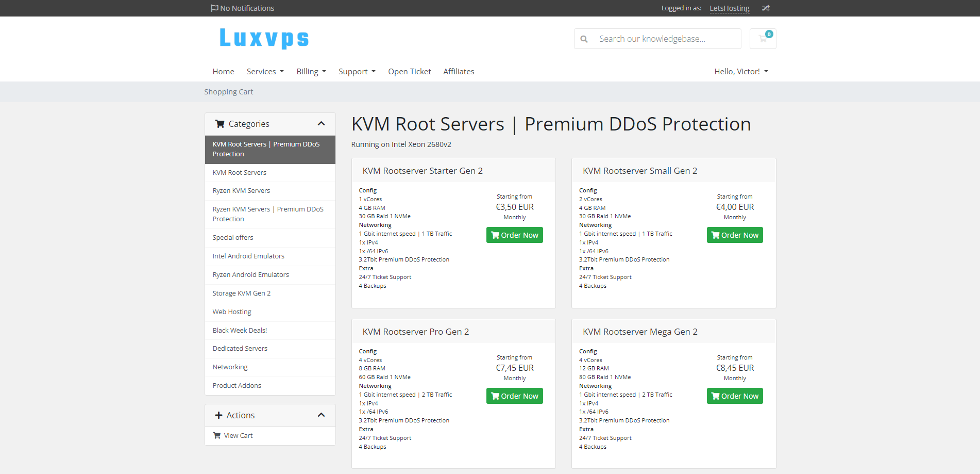Click the €7,45 EUR price
The height and width of the screenshot is (474, 980).
pos(515,368)
